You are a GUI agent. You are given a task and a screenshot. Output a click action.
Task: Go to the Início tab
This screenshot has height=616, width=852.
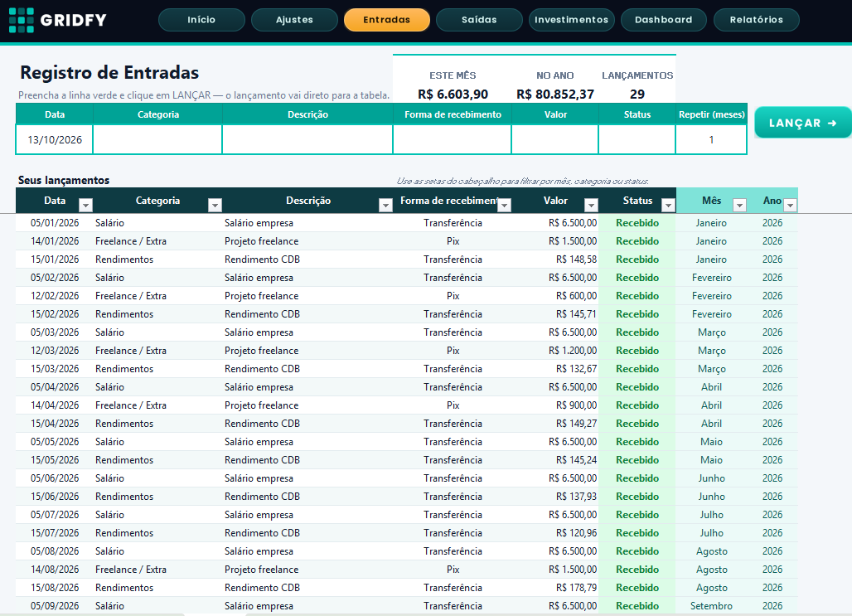tap(201, 20)
